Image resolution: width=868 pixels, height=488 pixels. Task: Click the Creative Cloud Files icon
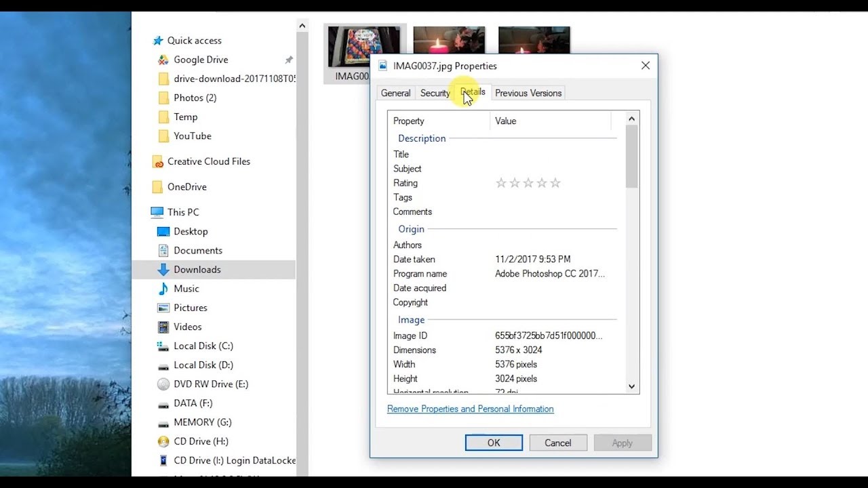(158, 162)
